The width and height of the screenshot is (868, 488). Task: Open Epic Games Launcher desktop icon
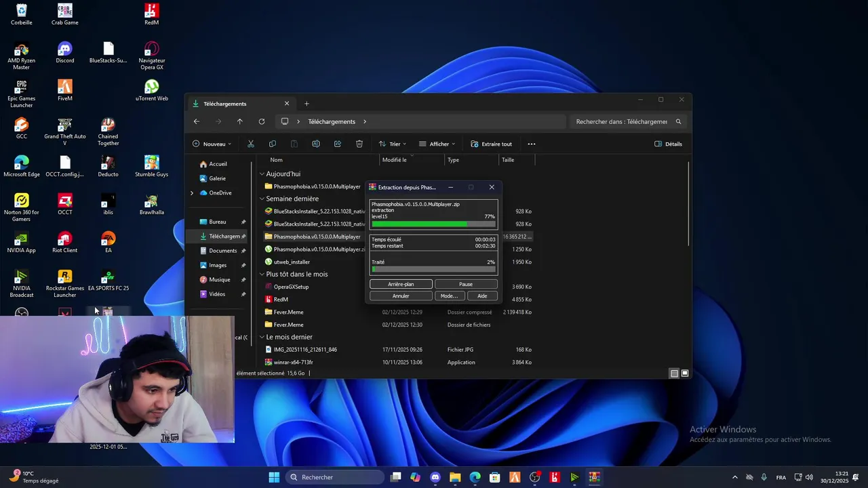coord(22,94)
